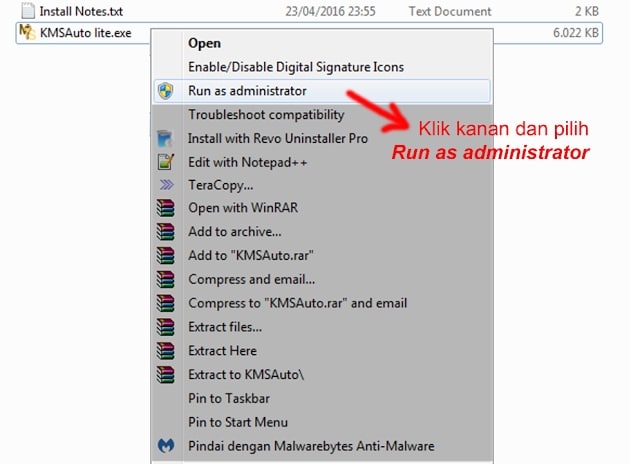Viewport: 630px width, 464px height.
Task: Click the WinRAR icon beside Add to archive
Action: (x=166, y=232)
